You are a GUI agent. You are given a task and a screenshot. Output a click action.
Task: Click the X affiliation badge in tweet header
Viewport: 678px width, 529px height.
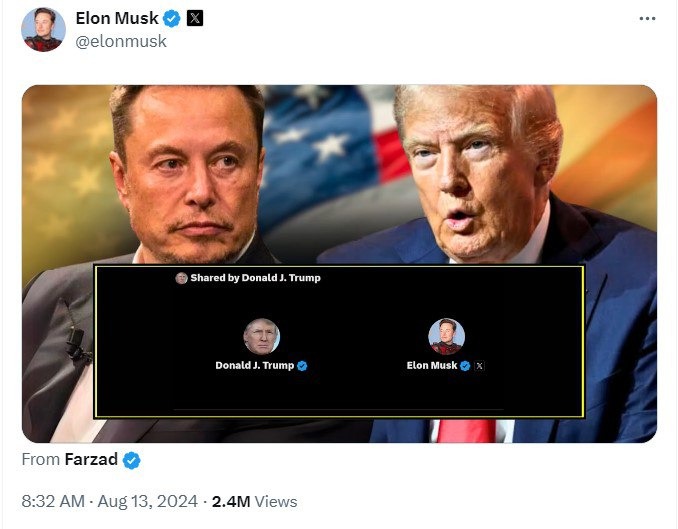195,19
